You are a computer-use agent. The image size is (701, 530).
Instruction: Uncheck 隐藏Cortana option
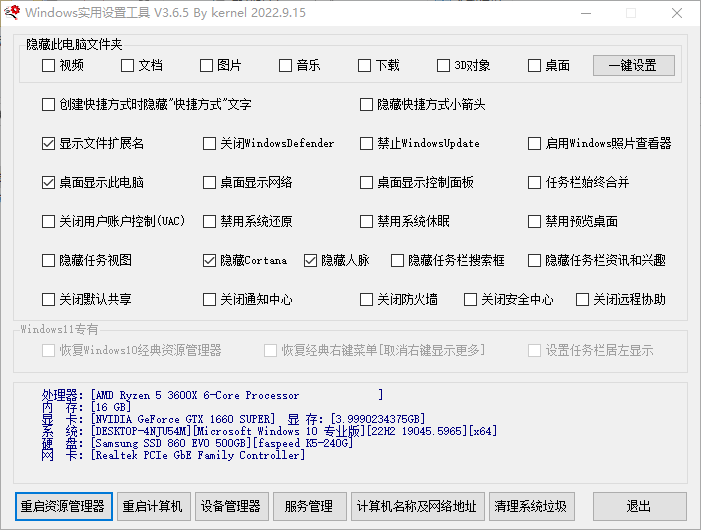[x=209, y=260]
